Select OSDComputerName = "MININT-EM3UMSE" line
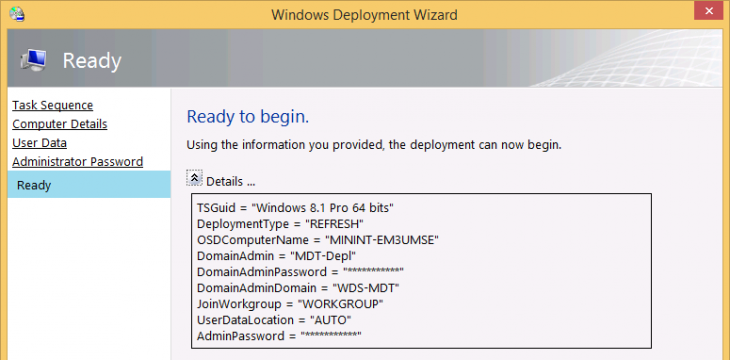Image resolution: width=730 pixels, height=360 pixels. click(318, 240)
